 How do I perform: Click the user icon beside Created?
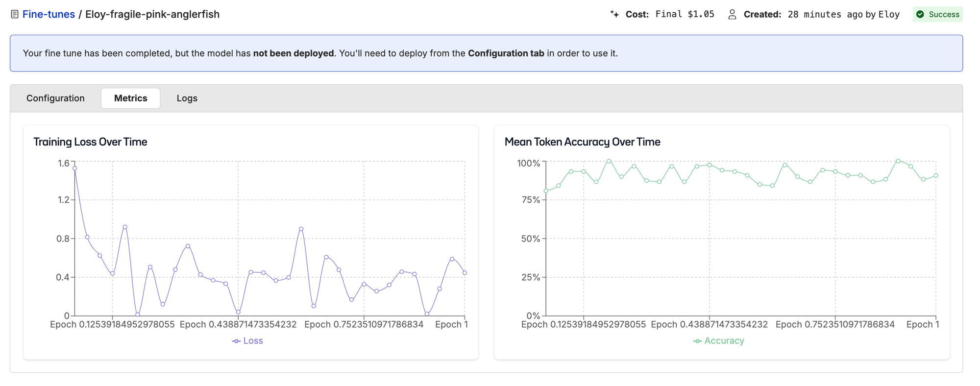pos(732,14)
